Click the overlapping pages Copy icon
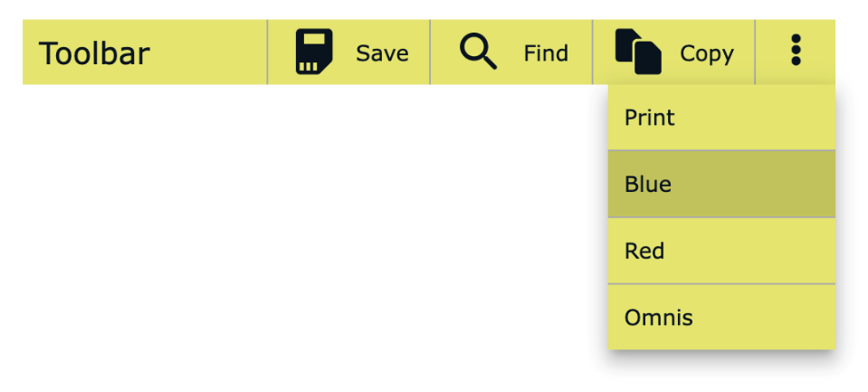Screen dimensions: 868x392 point(638,52)
